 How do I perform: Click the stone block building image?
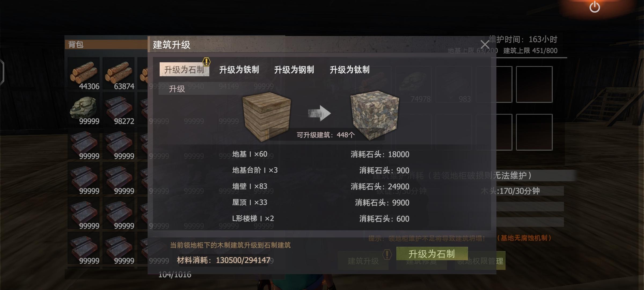point(375,115)
